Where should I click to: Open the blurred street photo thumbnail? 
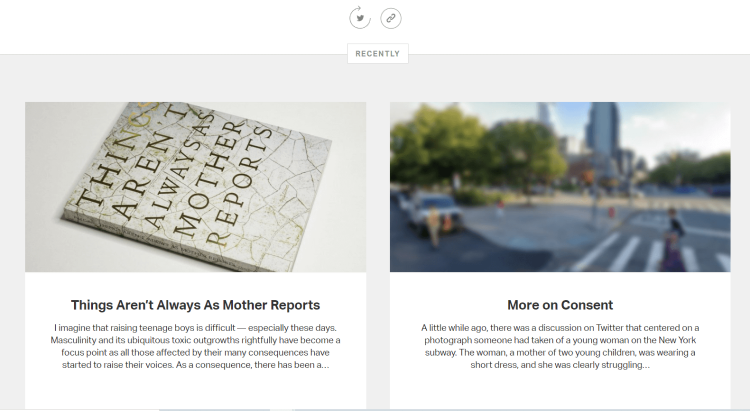pyautogui.click(x=560, y=187)
